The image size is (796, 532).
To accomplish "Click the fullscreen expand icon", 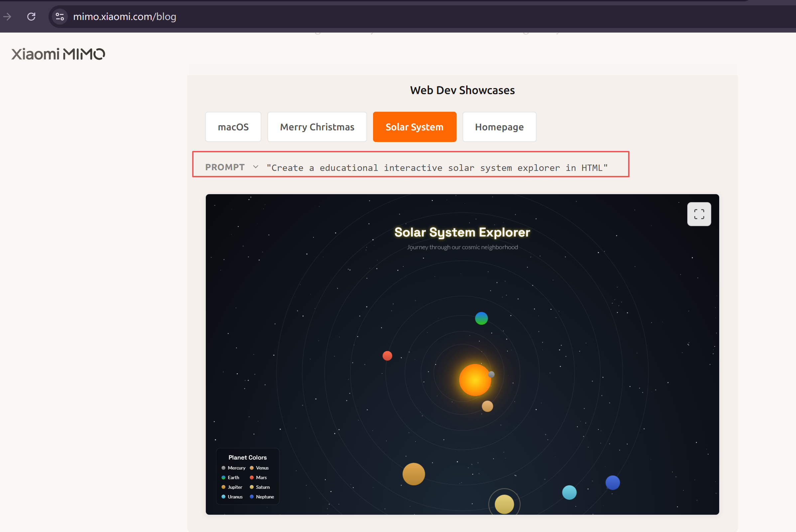I will [x=699, y=214].
